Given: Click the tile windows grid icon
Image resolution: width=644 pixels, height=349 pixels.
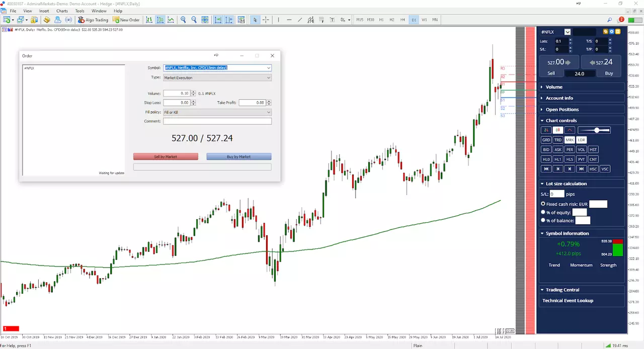Looking at the screenshot, I should (205, 20).
